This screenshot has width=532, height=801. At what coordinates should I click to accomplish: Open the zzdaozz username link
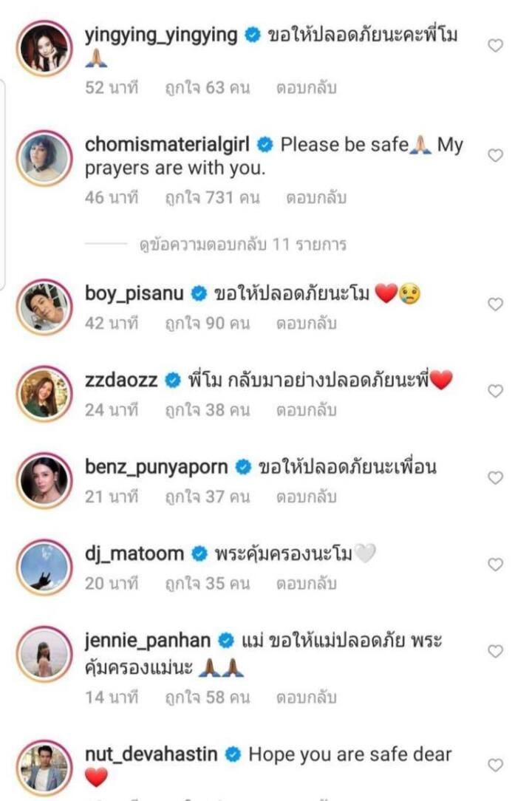point(122,381)
